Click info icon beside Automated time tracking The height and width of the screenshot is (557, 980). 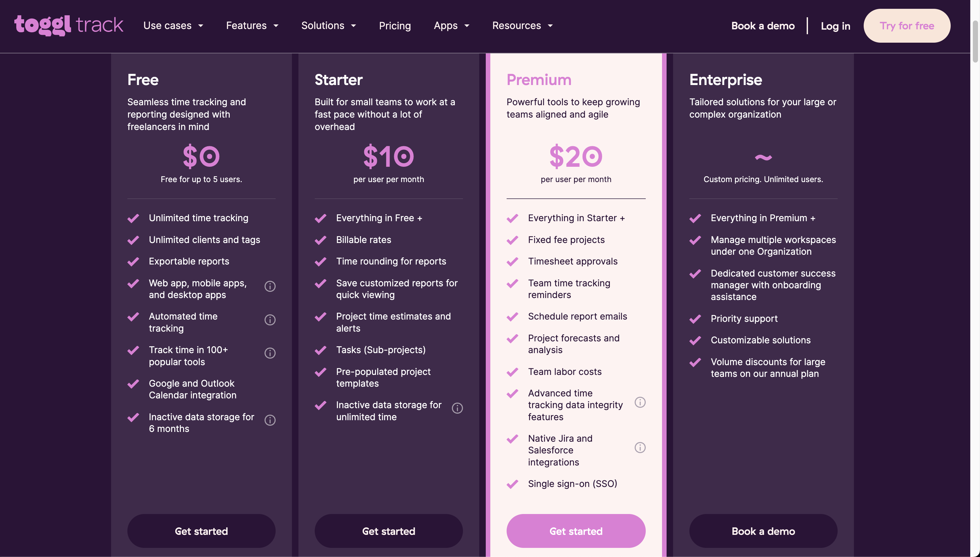(x=270, y=320)
